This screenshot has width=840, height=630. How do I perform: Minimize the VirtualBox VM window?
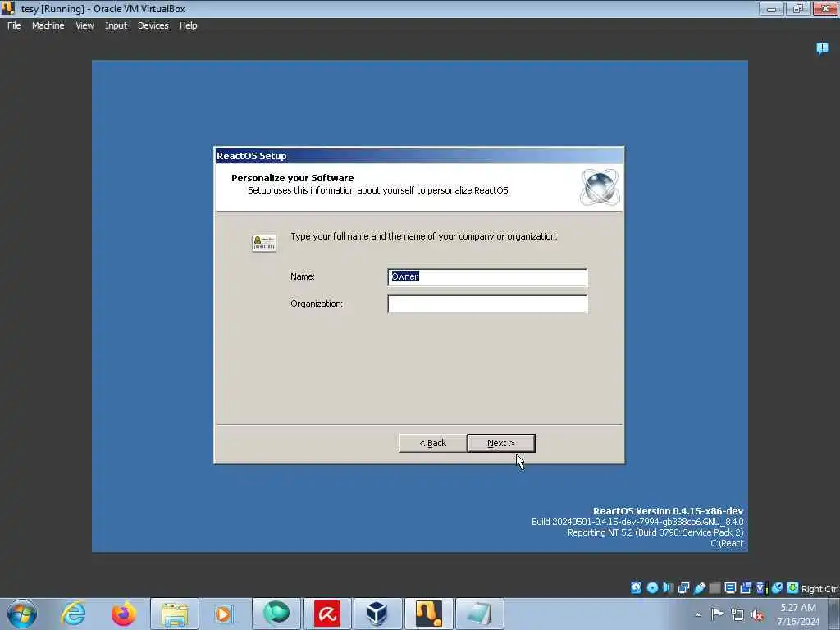point(771,8)
